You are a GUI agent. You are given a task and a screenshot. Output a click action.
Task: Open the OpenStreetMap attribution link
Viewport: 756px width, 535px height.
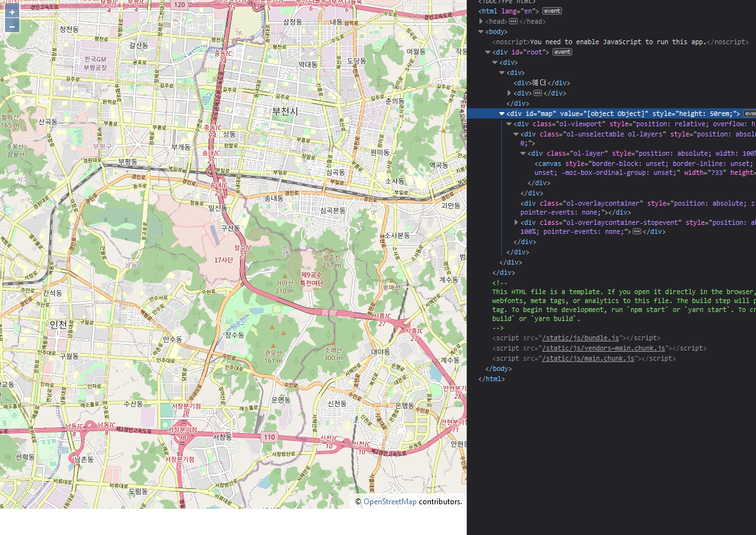tap(390, 502)
